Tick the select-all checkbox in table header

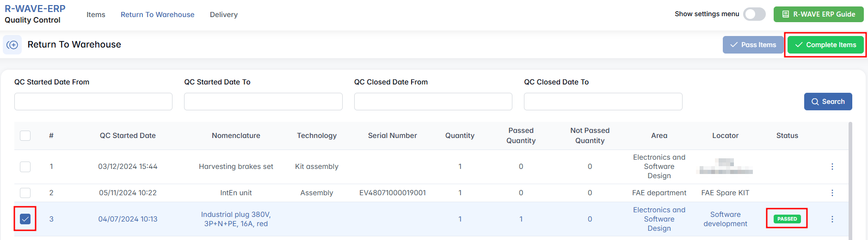(25, 136)
